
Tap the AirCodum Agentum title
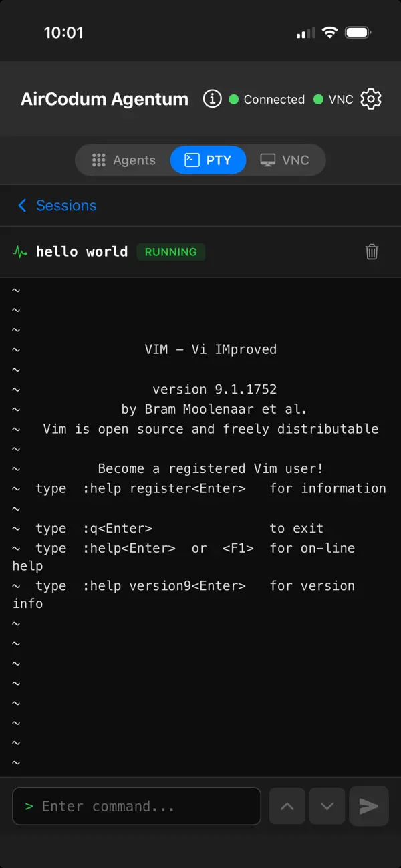coord(104,99)
